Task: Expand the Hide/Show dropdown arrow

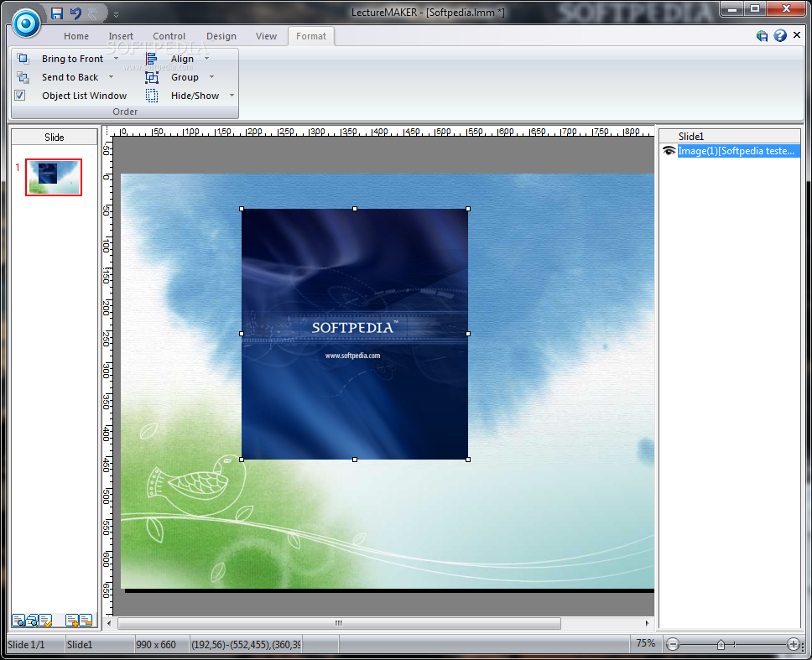Action: coord(232,96)
